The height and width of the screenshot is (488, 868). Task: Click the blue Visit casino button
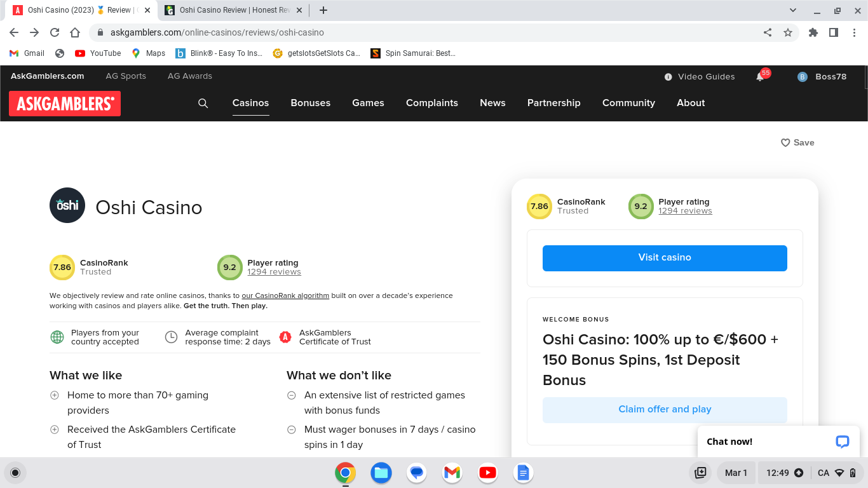tap(665, 258)
